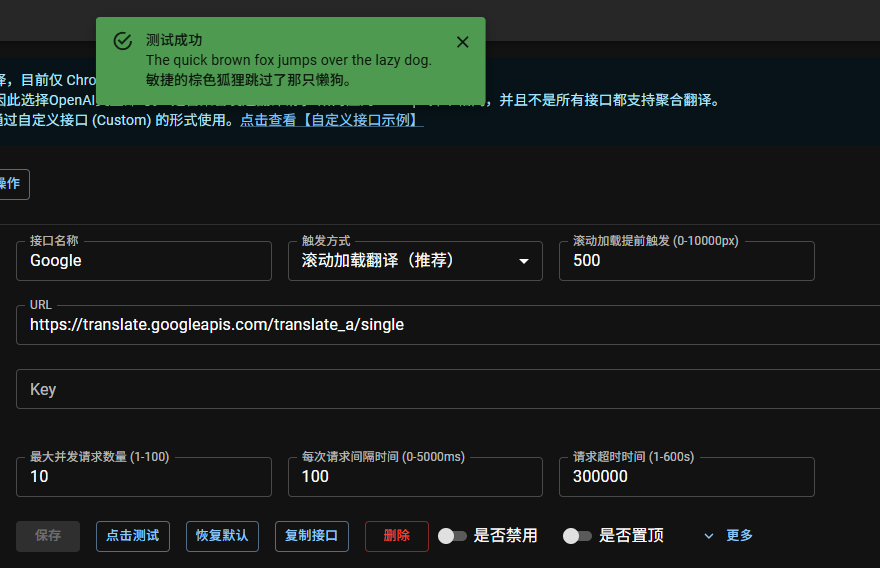Viewport: 880px width, 568px height.
Task: Toggle the 是否禁用 switch
Action: (x=452, y=536)
